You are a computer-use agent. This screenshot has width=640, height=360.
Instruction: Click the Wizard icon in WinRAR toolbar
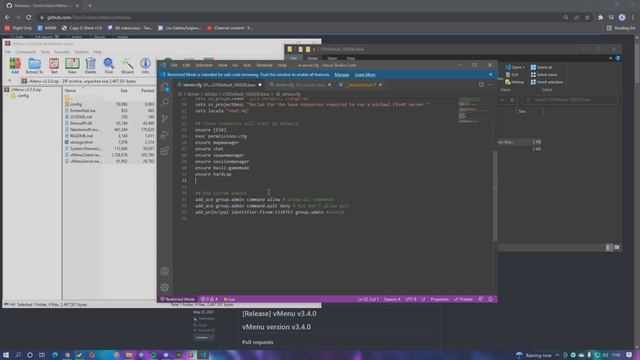pos(127,65)
